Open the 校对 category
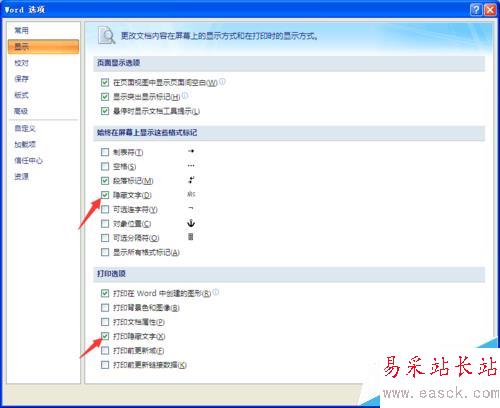500x408 pixels. [21, 63]
